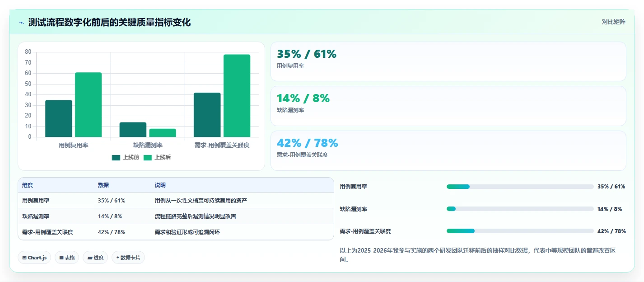Click the 表格 tag chip
The height and width of the screenshot is (282, 644).
tap(67, 258)
